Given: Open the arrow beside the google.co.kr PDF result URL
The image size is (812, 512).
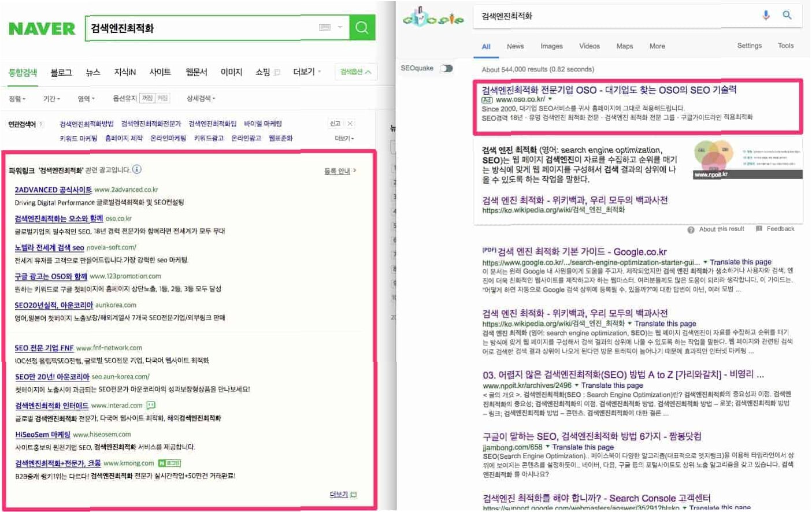Looking at the screenshot, I should pyautogui.click(x=705, y=262).
